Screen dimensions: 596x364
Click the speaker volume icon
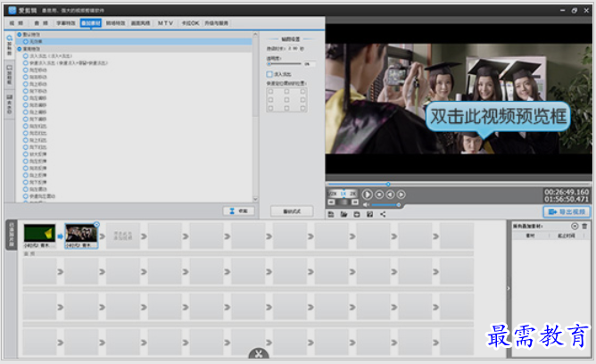point(366,205)
